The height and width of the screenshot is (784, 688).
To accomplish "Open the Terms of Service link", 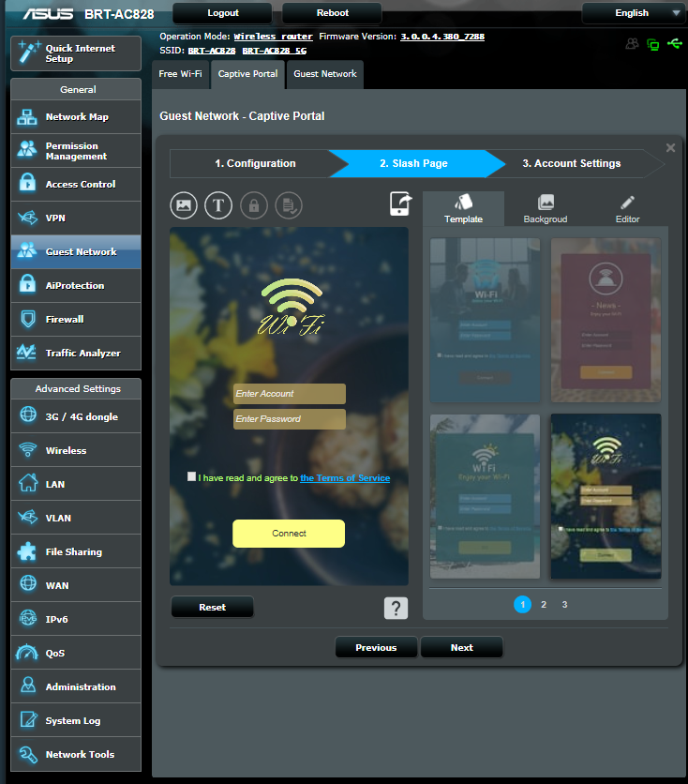I will pyautogui.click(x=344, y=478).
